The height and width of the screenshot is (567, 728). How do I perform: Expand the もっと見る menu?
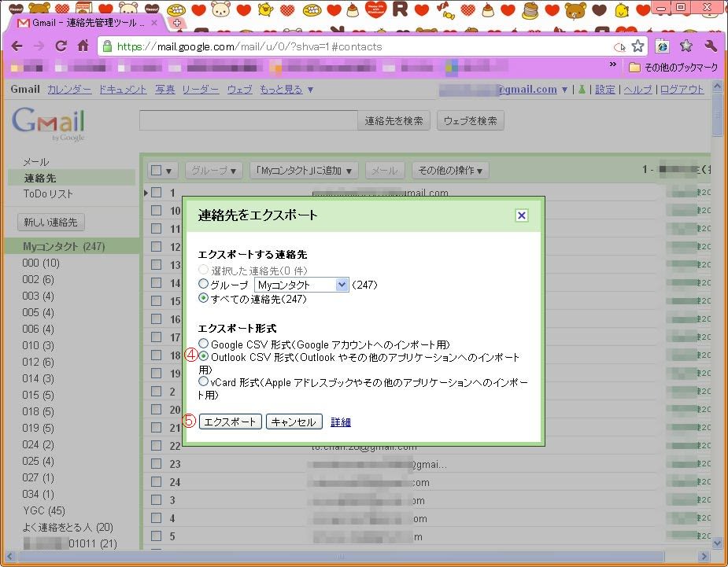click(287, 90)
